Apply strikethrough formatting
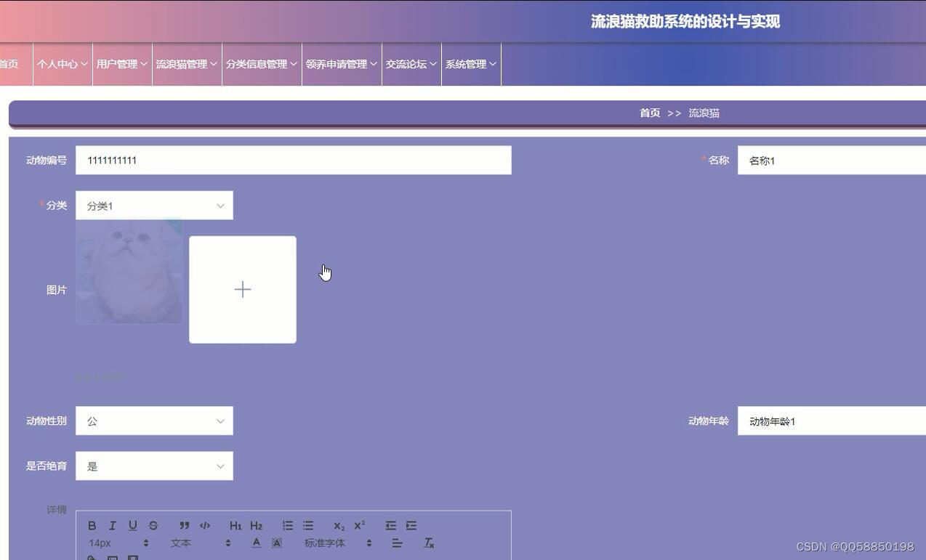 tap(153, 525)
